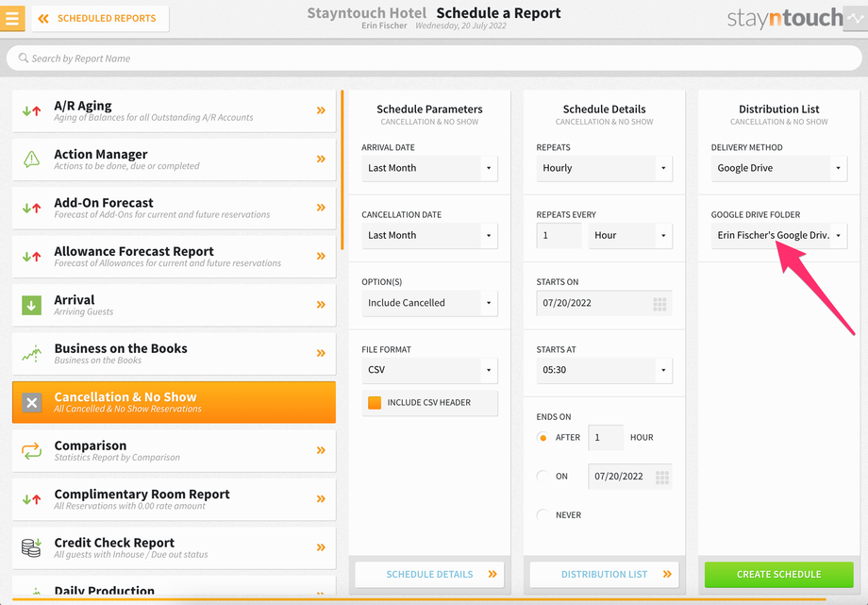Click the Ends On date field 07/20/2022
868x605 pixels.
click(630, 477)
